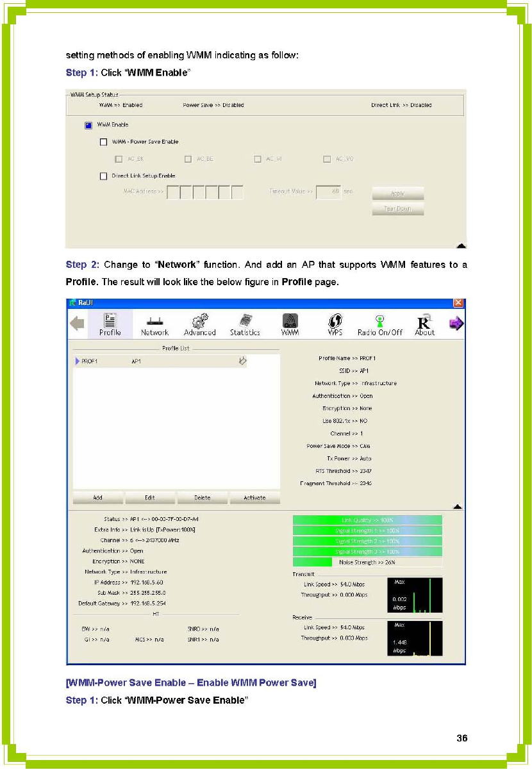Image resolution: width=532 pixels, height=769 pixels.
Task: Open the About icon
Action: pos(425,324)
